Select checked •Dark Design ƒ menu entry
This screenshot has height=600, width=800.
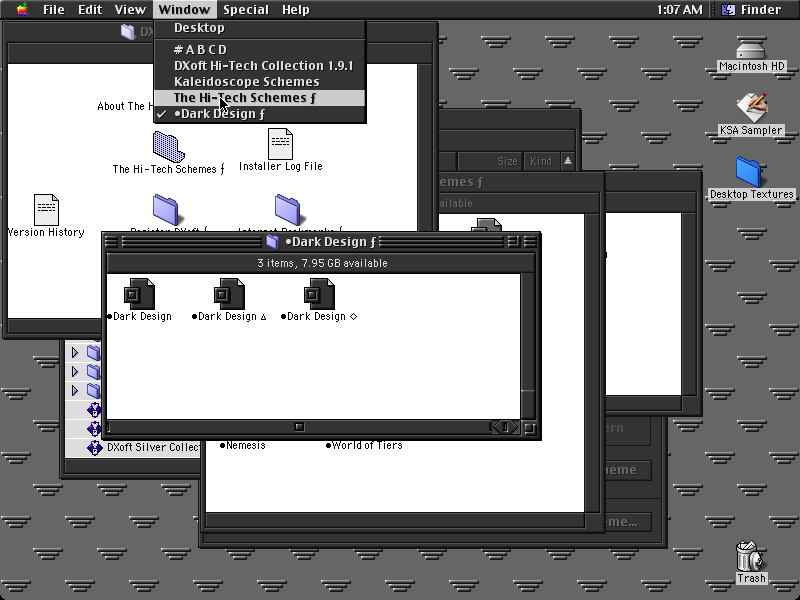pos(260,114)
